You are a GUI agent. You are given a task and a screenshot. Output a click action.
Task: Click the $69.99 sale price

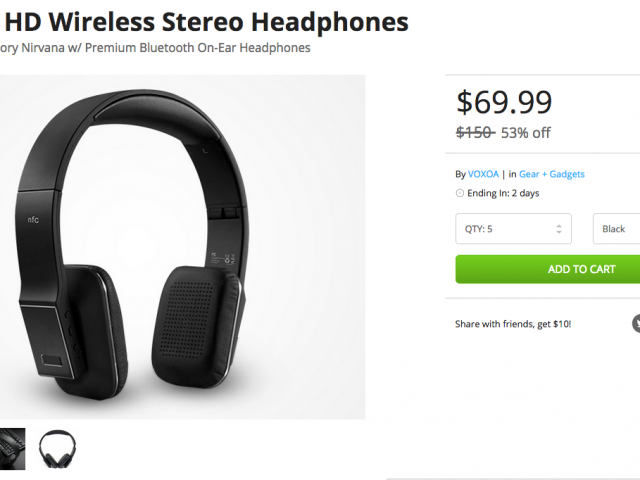click(504, 102)
